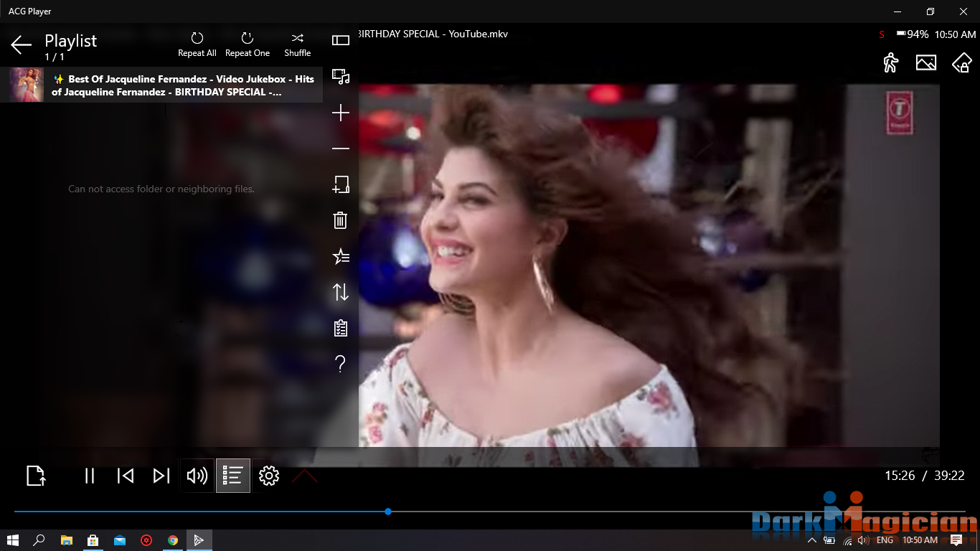The height and width of the screenshot is (551, 980).
Task: Add an item with the plus icon
Action: 341,113
